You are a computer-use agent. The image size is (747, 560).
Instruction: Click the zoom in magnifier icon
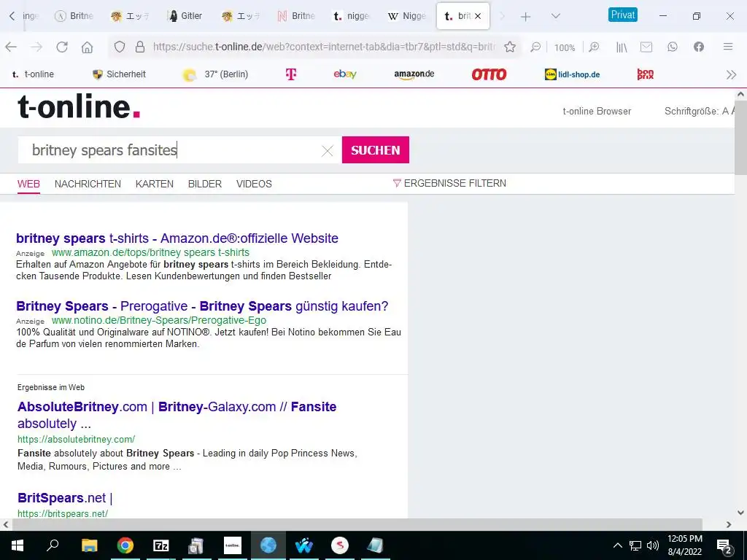[x=594, y=47]
